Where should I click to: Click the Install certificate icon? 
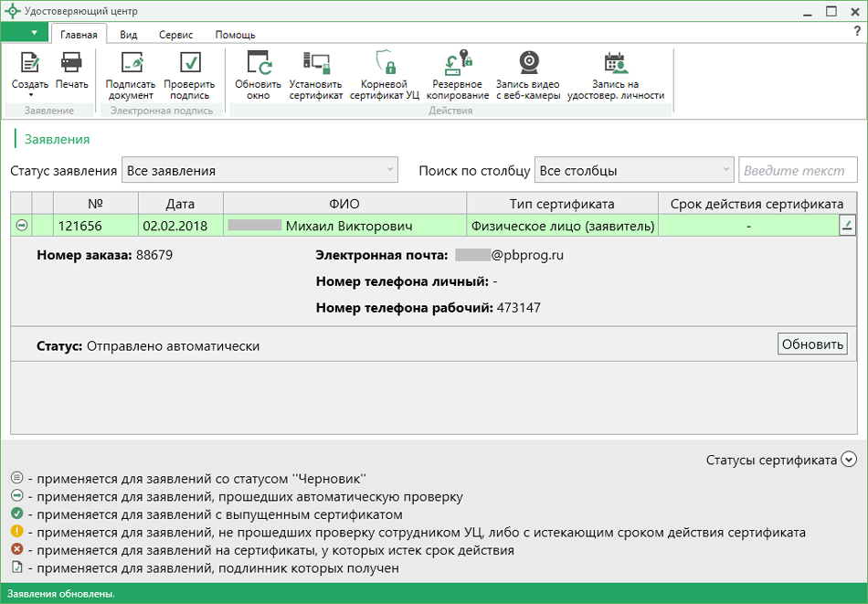click(315, 63)
